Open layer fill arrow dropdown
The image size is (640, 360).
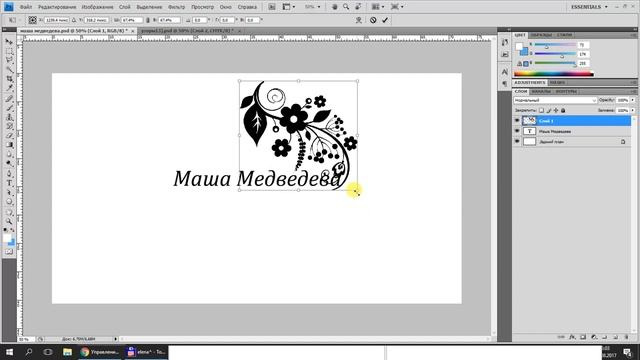633,110
